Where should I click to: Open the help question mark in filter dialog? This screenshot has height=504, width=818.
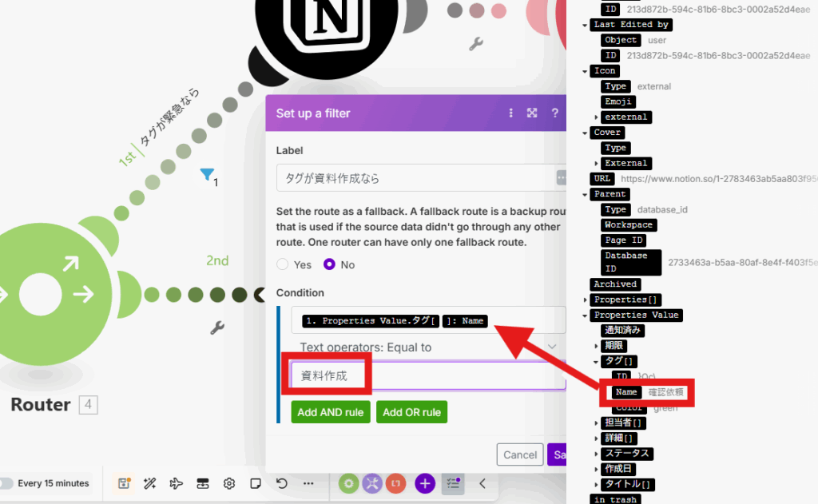pos(554,113)
